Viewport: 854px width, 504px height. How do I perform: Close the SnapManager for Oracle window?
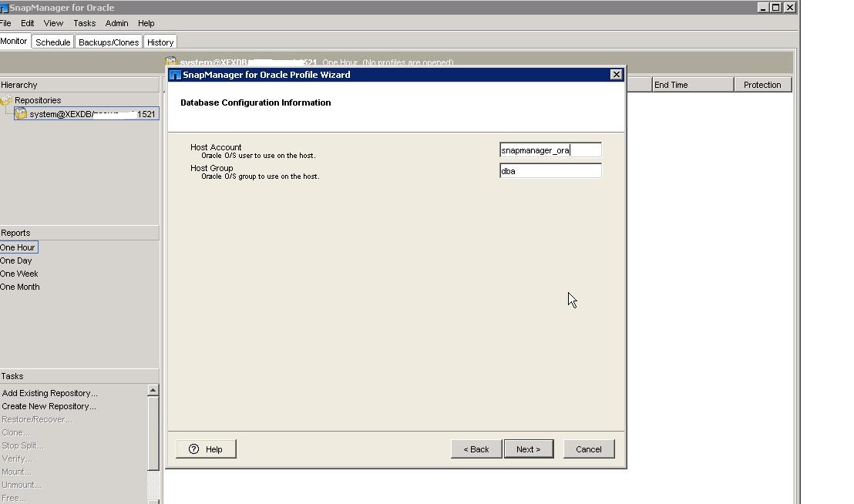click(x=789, y=7)
